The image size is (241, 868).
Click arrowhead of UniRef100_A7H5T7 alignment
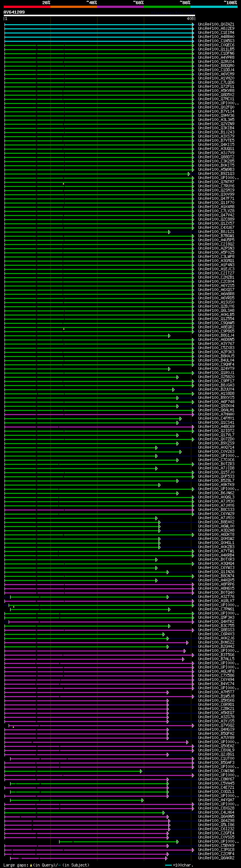[x=168, y=692]
